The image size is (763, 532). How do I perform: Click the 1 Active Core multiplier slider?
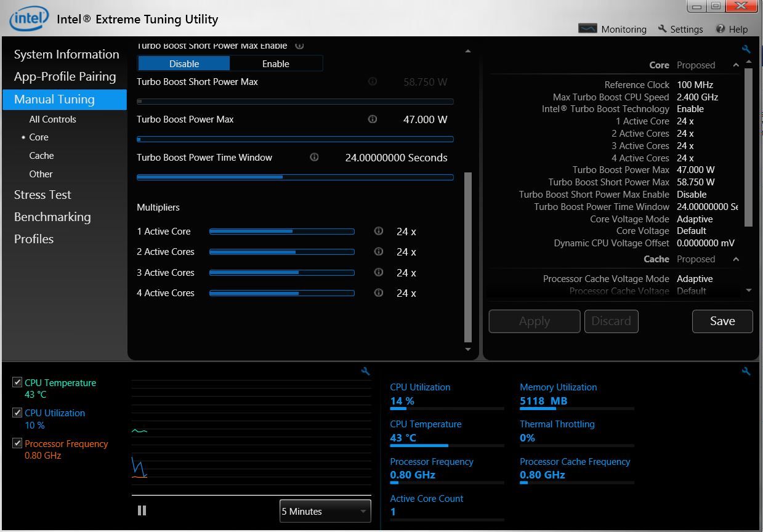tap(282, 232)
